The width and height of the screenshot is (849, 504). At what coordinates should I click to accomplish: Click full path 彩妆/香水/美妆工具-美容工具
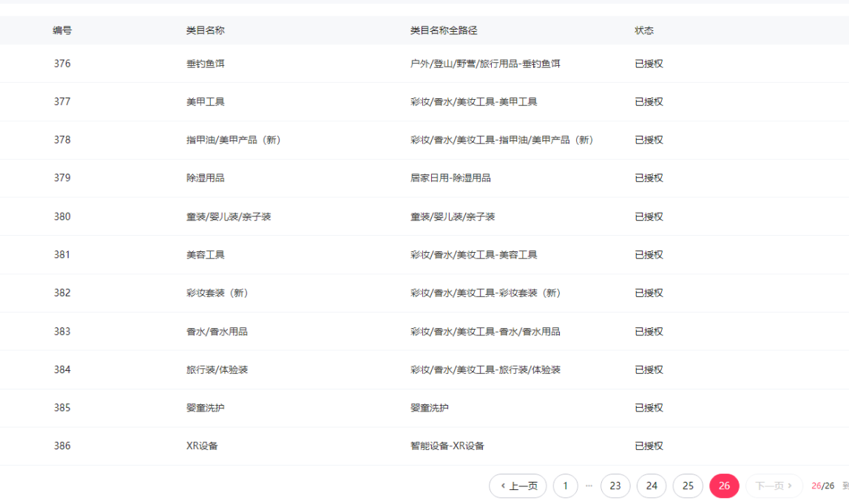click(473, 255)
